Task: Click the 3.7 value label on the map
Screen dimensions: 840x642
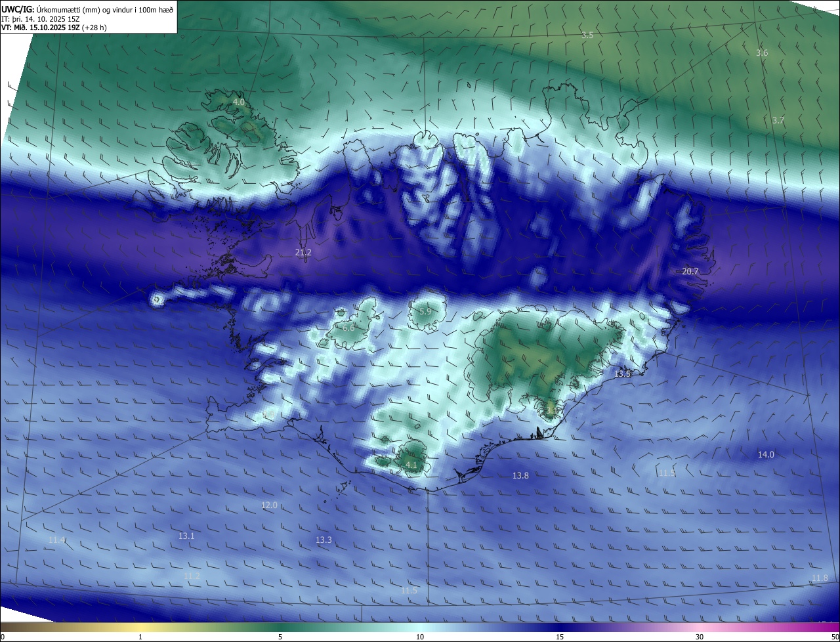Action: pyautogui.click(x=778, y=120)
